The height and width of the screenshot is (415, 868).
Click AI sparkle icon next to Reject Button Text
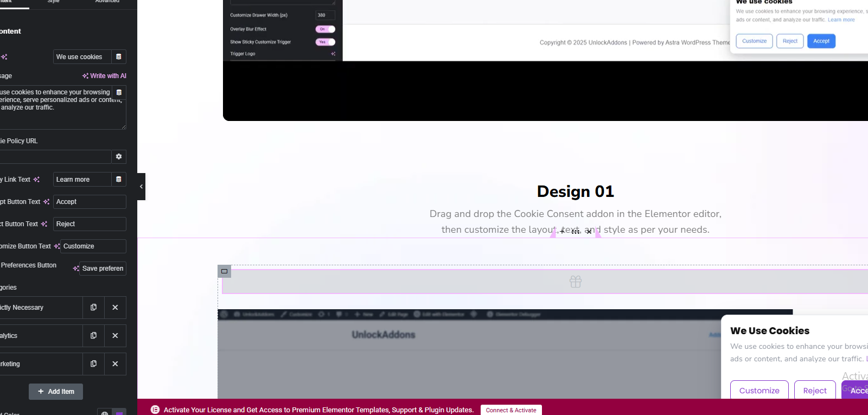44,224
